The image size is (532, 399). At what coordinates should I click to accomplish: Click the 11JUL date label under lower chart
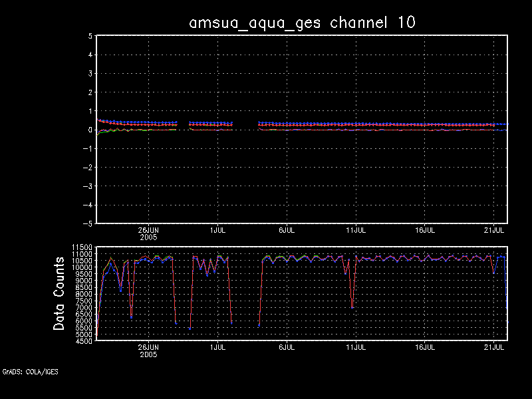pyautogui.click(x=356, y=347)
